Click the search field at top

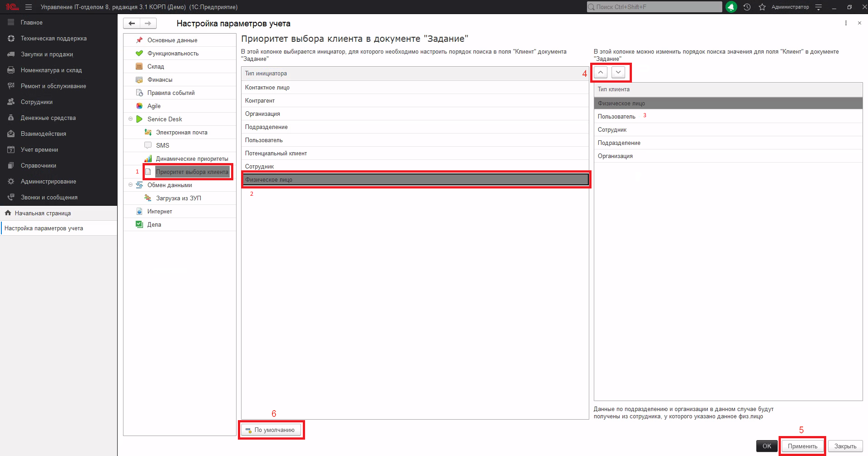point(654,7)
